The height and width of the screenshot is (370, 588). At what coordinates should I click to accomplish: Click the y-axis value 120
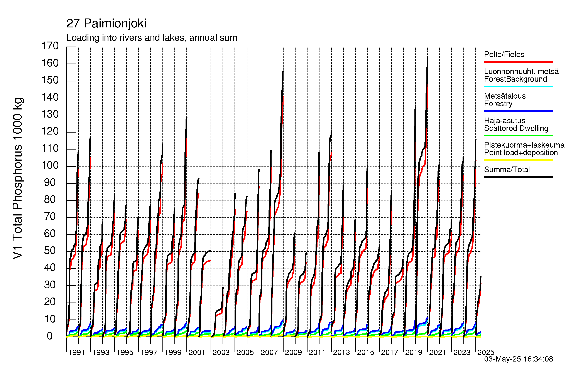coord(50,131)
